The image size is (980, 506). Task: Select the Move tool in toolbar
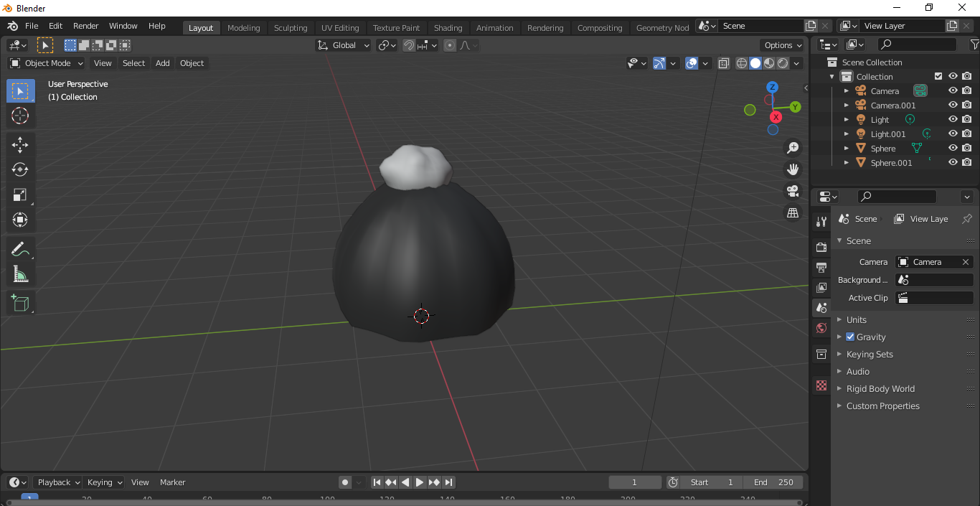click(20, 144)
